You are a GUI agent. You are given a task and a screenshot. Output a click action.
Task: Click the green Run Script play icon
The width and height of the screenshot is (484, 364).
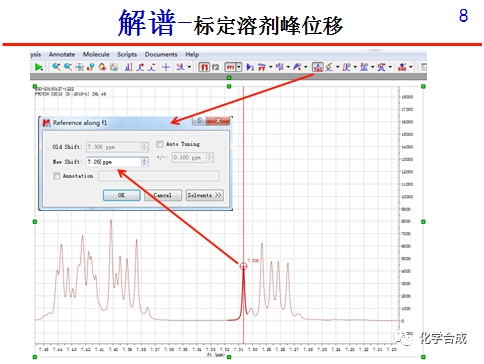tap(38, 67)
